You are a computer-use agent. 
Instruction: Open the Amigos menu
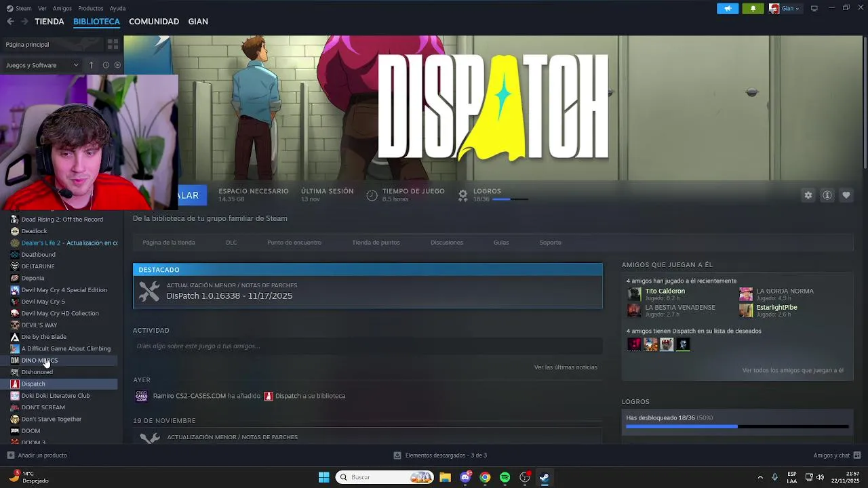(62, 8)
